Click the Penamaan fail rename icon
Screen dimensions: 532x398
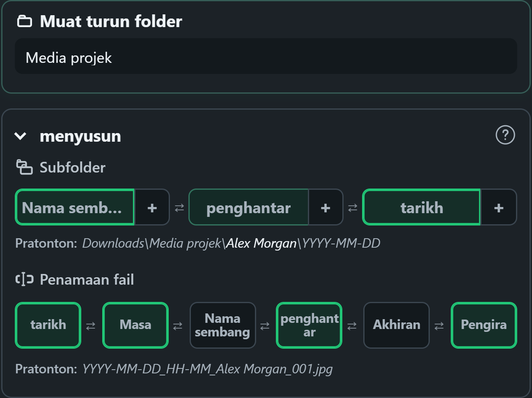24,279
